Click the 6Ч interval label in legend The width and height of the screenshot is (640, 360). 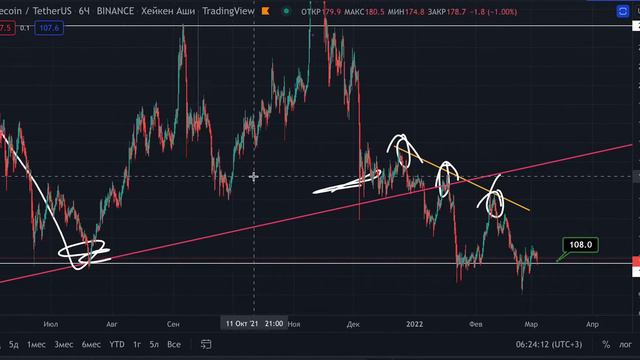click(x=84, y=11)
